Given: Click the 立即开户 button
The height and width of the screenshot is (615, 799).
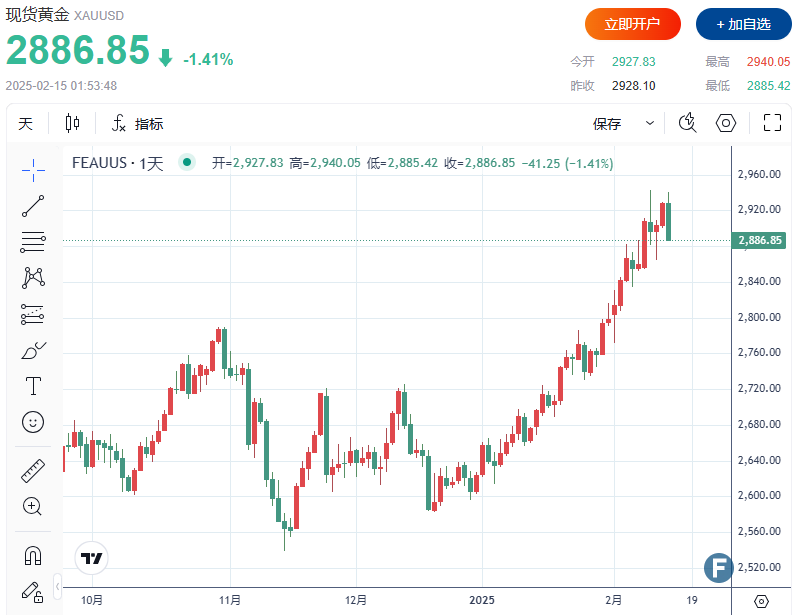Looking at the screenshot, I should (x=633, y=24).
